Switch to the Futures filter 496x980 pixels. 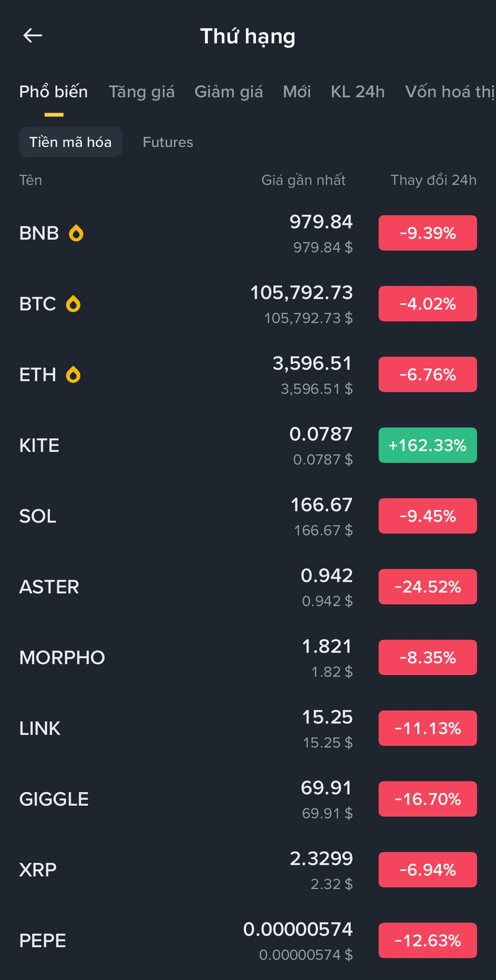[x=168, y=142]
